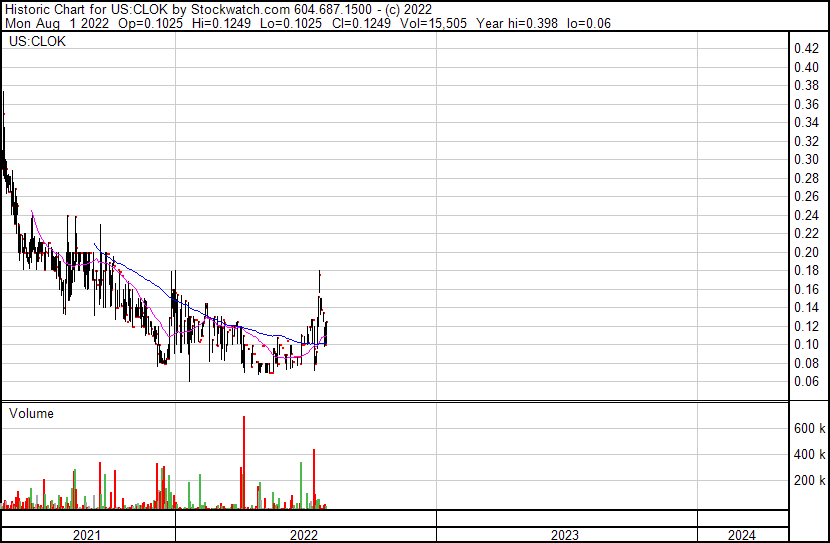This screenshot has width=830, height=543.
Task: Click the 0.08 price axis label
Action: (807, 364)
